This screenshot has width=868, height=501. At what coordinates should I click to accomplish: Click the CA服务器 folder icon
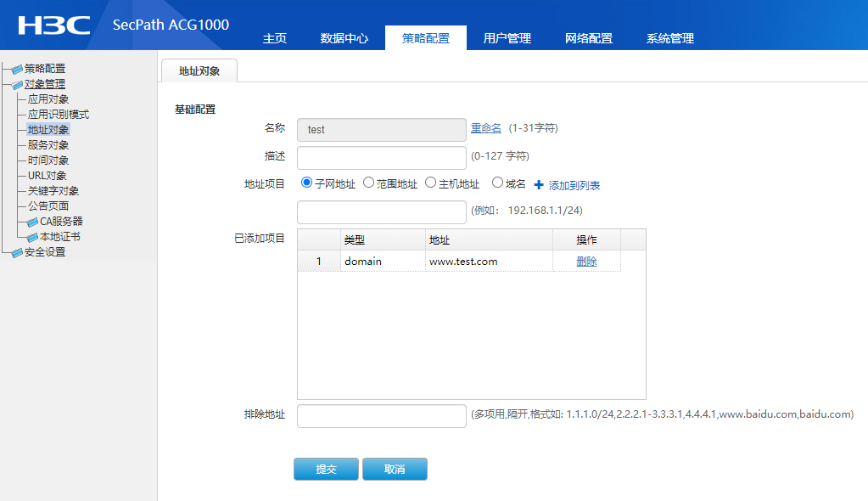click(33, 222)
